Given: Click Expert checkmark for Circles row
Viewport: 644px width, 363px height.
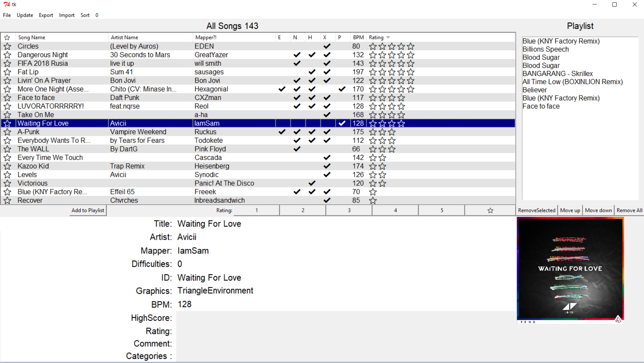Looking at the screenshot, I should (327, 46).
